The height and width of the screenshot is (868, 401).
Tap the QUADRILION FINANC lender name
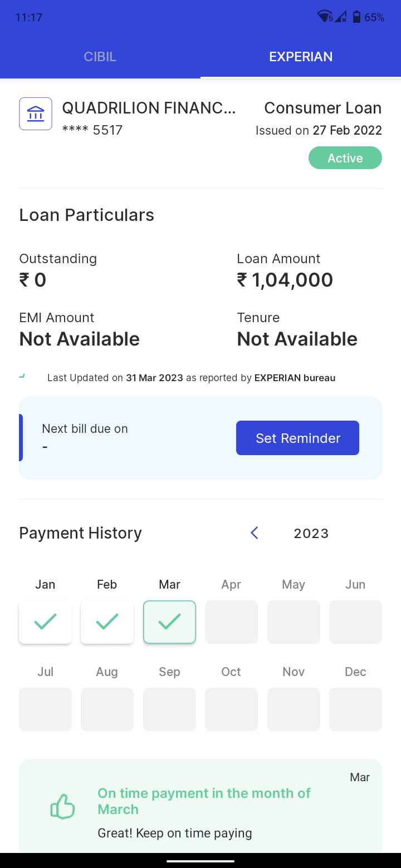[x=149, y=108]
